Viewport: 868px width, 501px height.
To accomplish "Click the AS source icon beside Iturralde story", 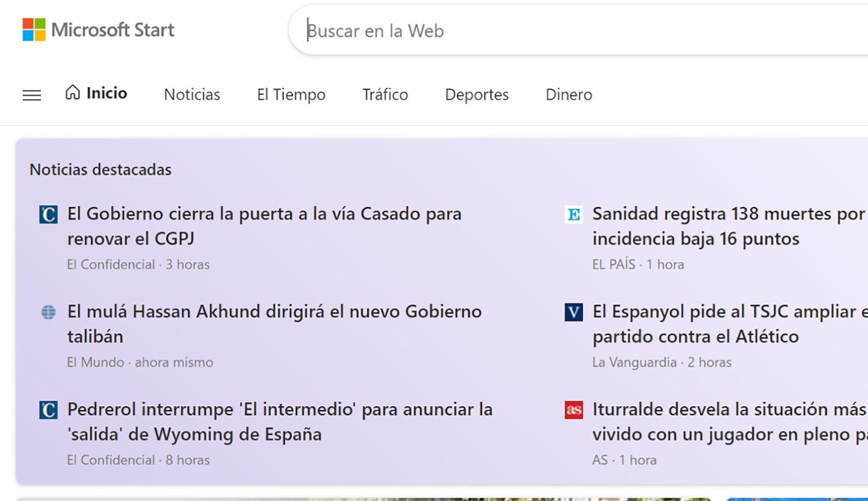I will [x=574, y=410].
